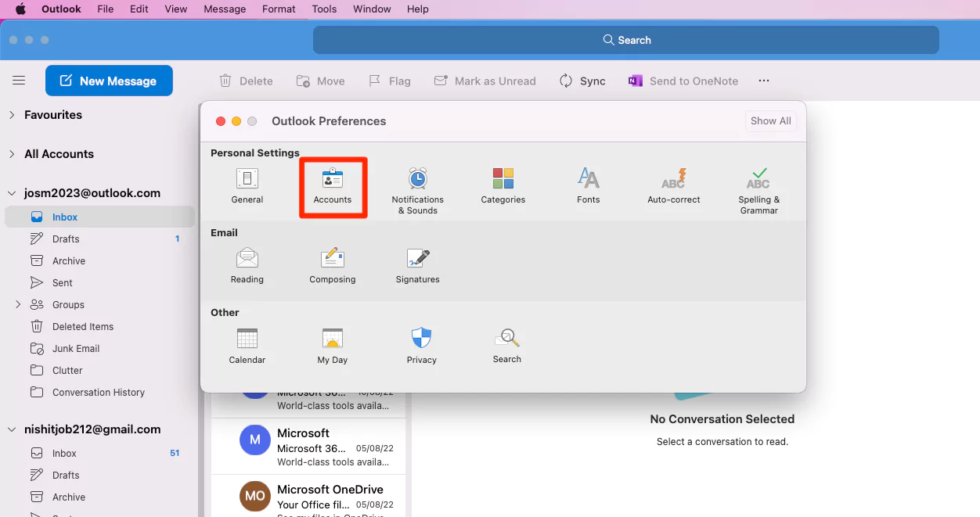Image resolution: width=980 pixels, height=517 pixels.
Task: Open the My Day settings icon
Action: (332, 346)
